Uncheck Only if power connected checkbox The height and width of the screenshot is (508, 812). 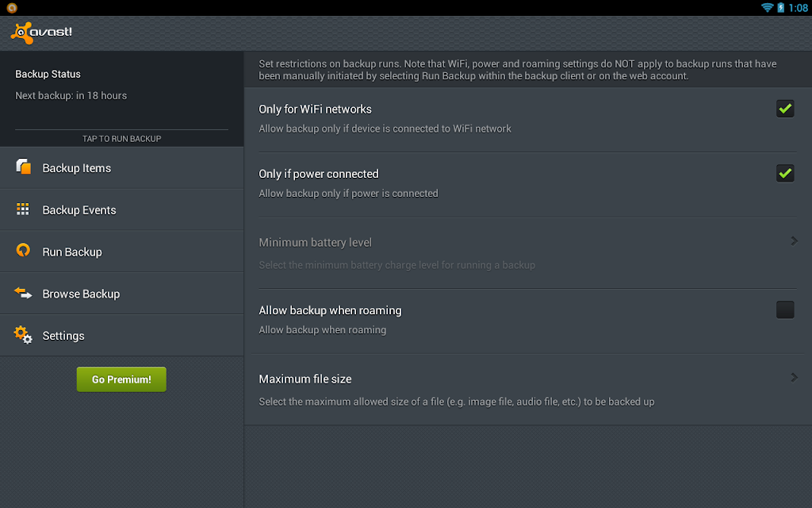pos(784,173)
